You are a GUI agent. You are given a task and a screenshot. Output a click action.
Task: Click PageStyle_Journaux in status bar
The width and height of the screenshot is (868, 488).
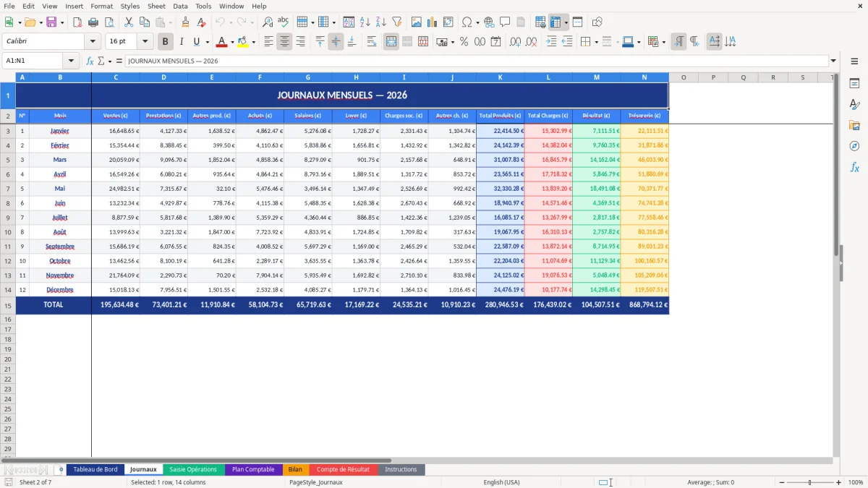tap(316, 482)
